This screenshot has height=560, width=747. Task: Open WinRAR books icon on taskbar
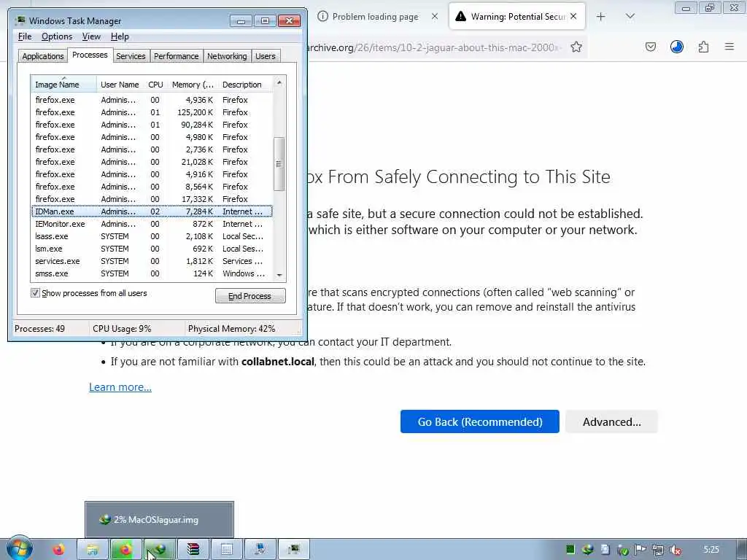click(x=193, y=550)
